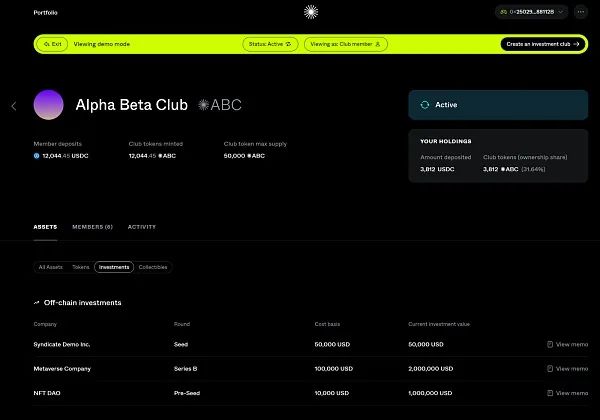
Task: Open the Portfolio page
Action: [46, 12]
